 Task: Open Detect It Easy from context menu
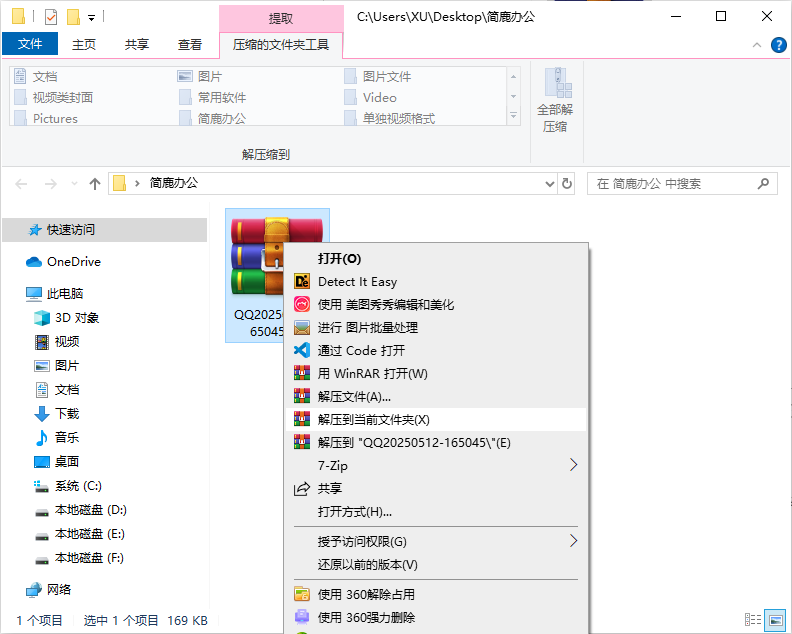436,281
